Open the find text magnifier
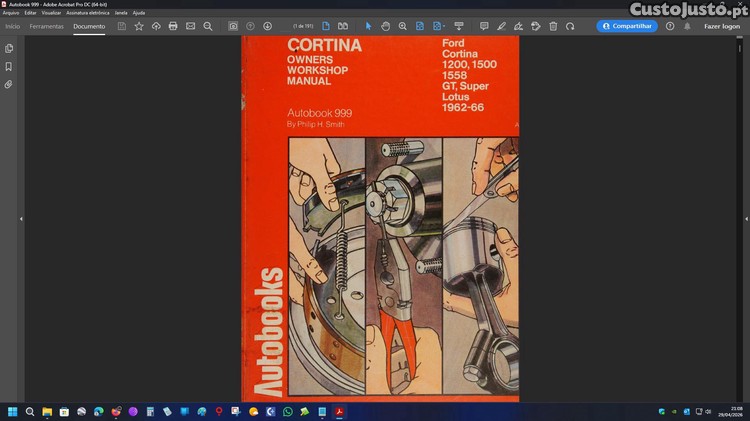This screenshot has height=421, width=750. (x=207, y=26)
